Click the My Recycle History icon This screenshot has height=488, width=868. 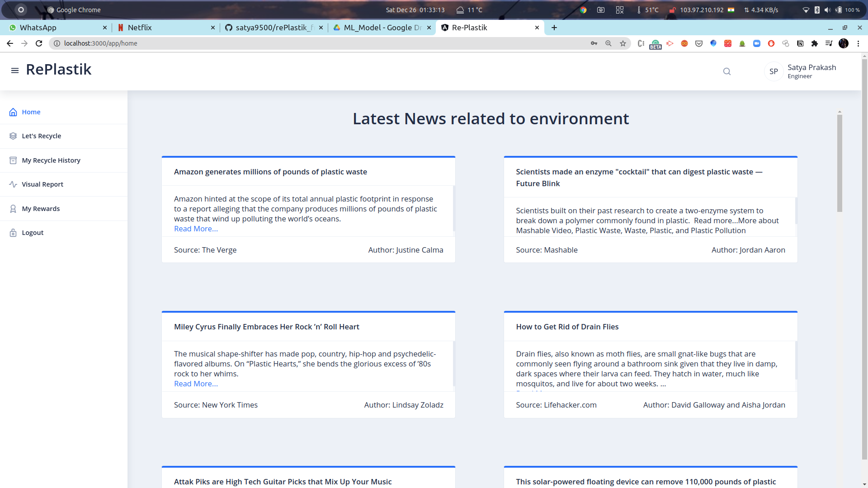coord(13,160)
